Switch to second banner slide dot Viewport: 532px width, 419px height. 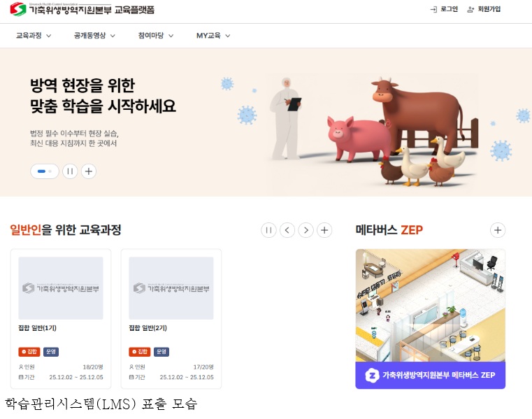tap(50, 171)
